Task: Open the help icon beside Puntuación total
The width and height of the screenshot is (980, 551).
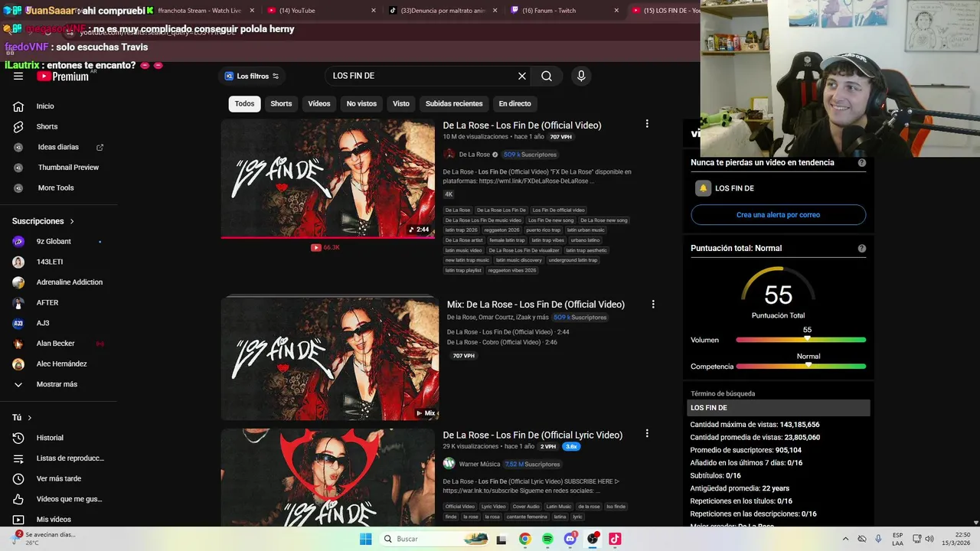Action: point(862,249)
